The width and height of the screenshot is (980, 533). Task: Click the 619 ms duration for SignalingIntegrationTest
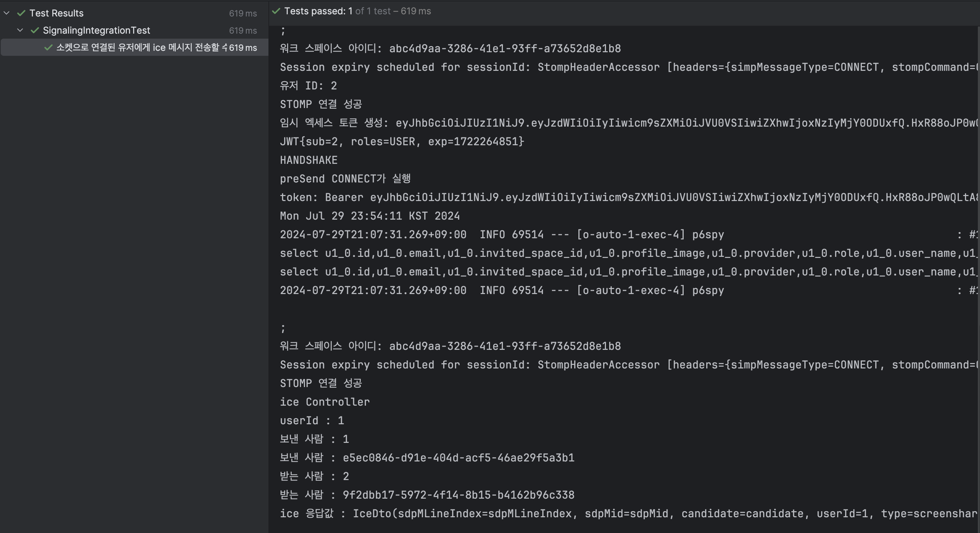coord(243,30)
